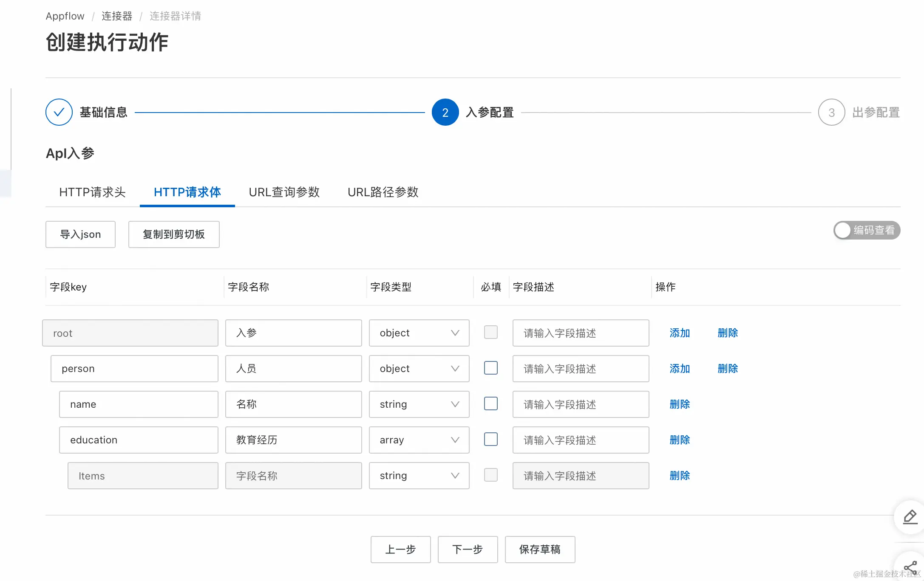Click the floating edit pencil icon
Image resolution: width=924 pixels, height=581 pixels.
click(910, 517)
